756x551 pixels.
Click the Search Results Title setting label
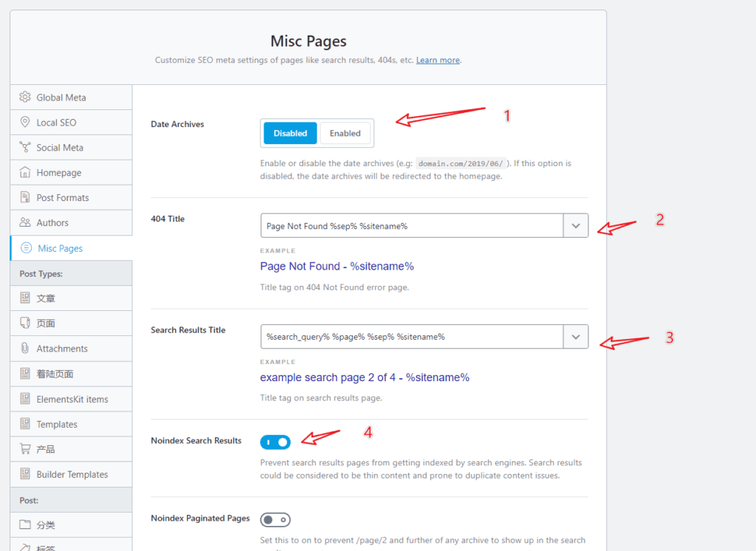pyautogui.click(x=188, y=330)
